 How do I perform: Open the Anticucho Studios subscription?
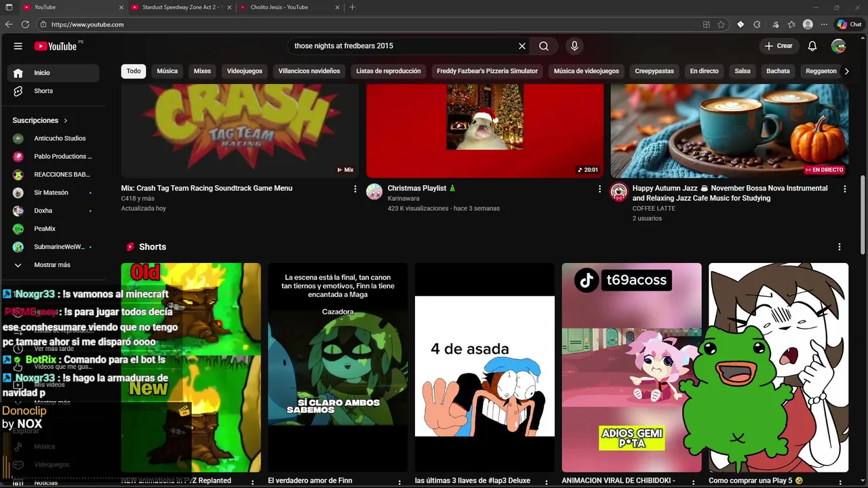point(54,138)
